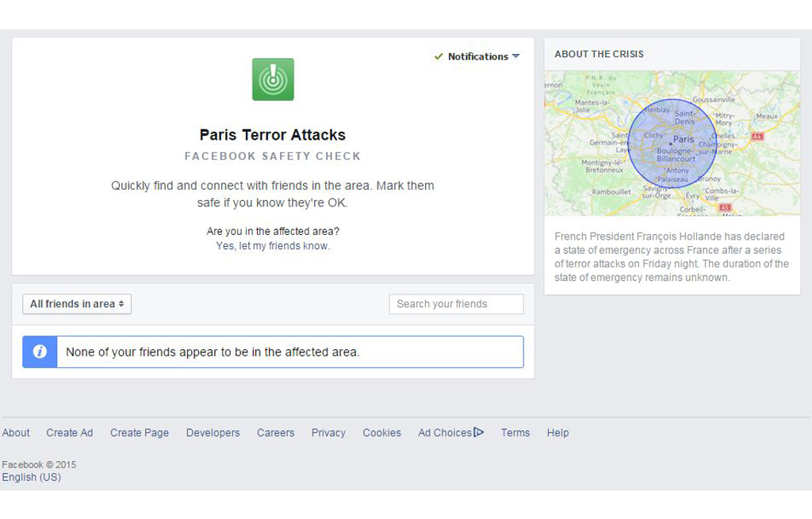Click the François Hollande state of emergency paragraph
Viewport: 812px width, 519px height.
coord(672,256)
